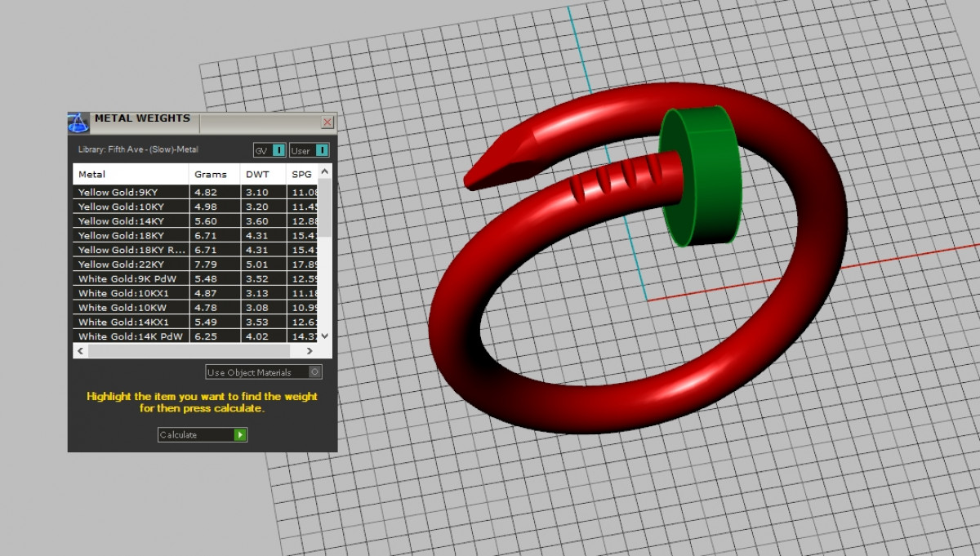Click the DWT column header
980x556 pixels.
261,174
